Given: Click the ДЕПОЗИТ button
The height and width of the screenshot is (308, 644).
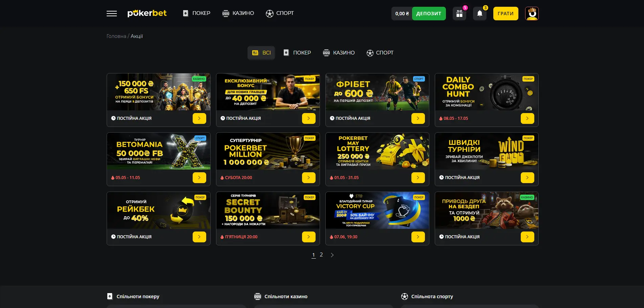Looking at the screenshot, I should click(x=429, y=14).
